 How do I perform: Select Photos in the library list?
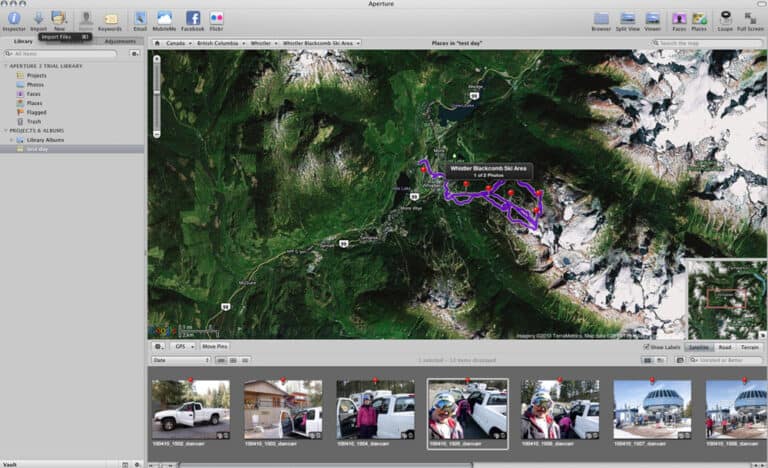point(35,85)
